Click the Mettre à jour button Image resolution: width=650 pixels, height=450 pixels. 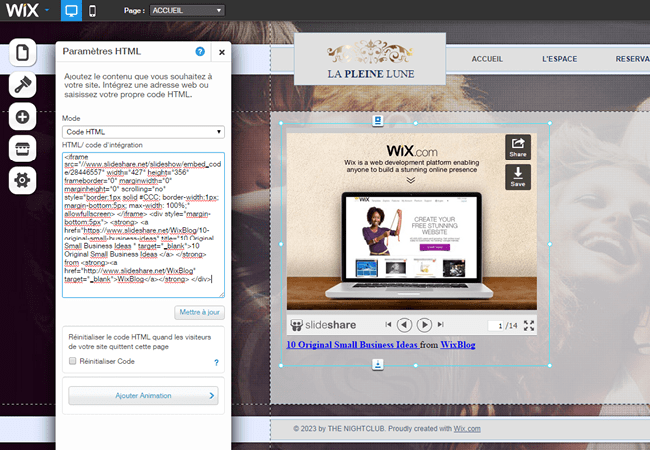(199, 312)
